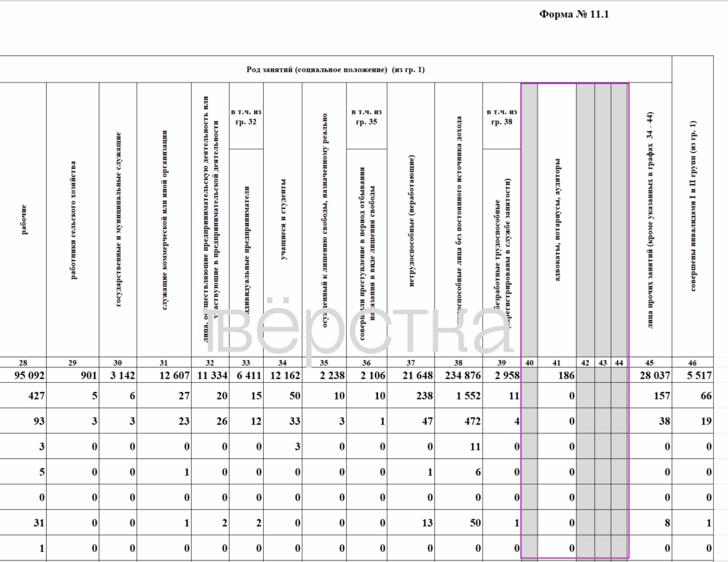The image size is (728, 562).
Task: Click the 'работники сельского хозяйства' column header
Action: point(73,220)
